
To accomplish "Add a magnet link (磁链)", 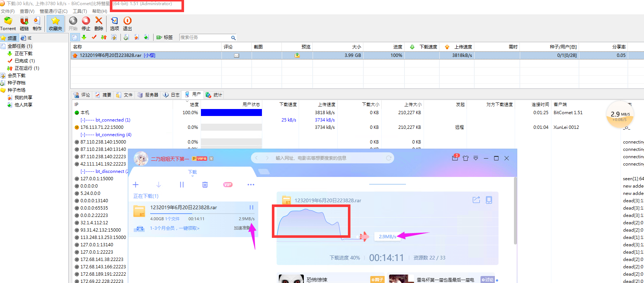I will coord(24,23).
